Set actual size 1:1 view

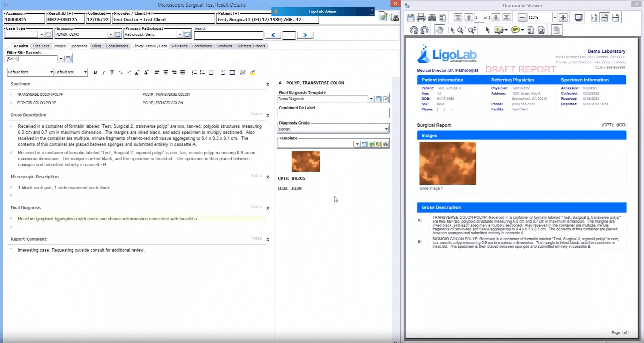coord(594,18)
